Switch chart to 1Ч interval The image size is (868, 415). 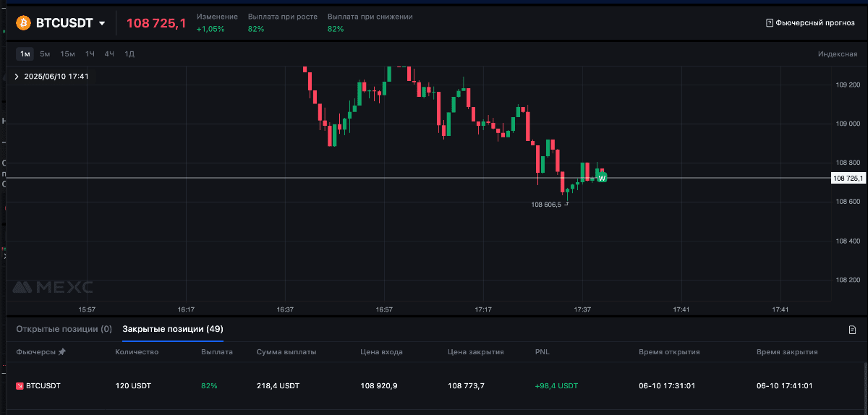click(90, 54)
